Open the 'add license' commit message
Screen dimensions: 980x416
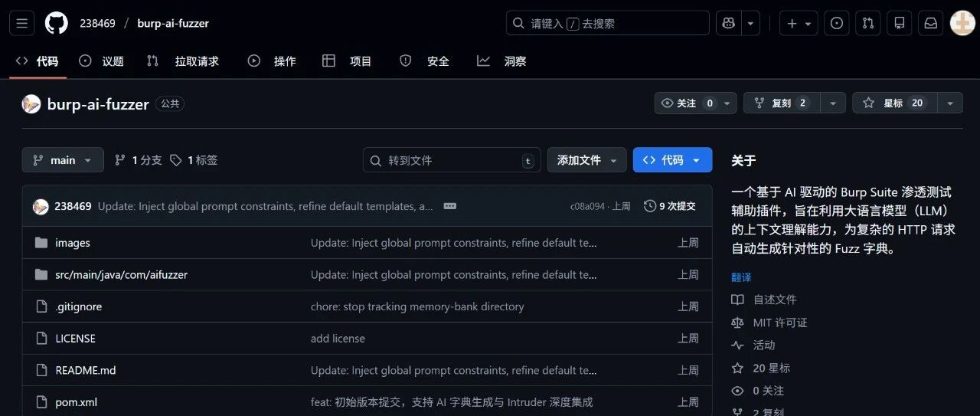338,338
